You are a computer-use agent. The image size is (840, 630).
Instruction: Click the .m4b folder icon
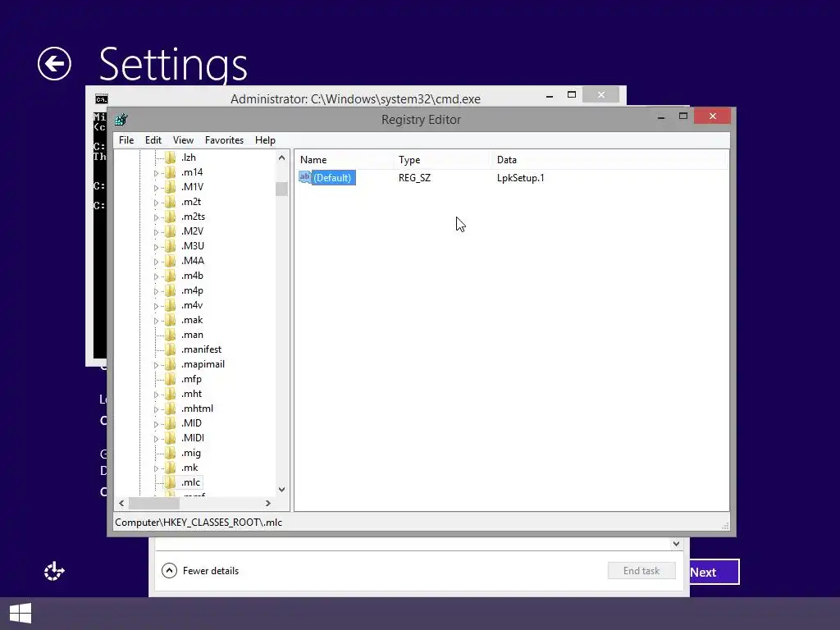pos(171,276)
